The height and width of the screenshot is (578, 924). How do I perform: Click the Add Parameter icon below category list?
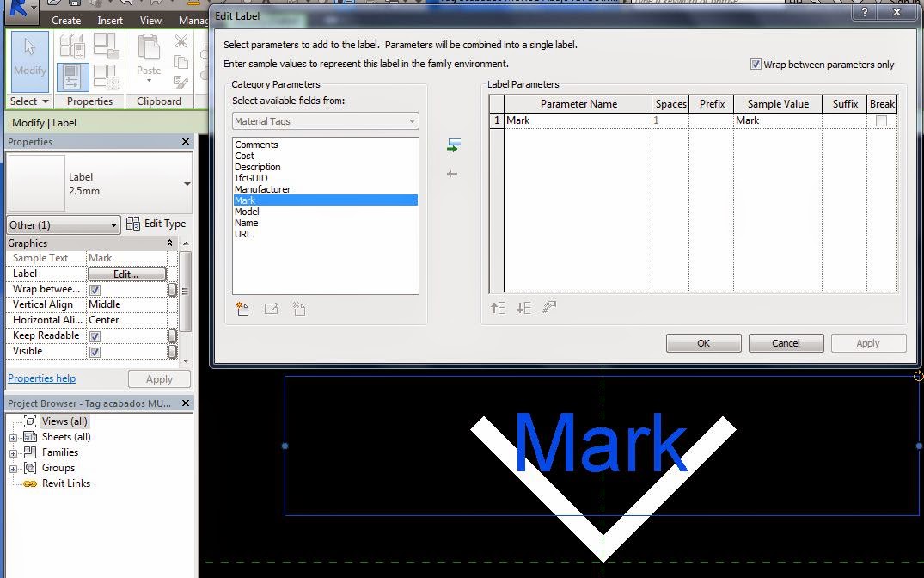[243, 308]
